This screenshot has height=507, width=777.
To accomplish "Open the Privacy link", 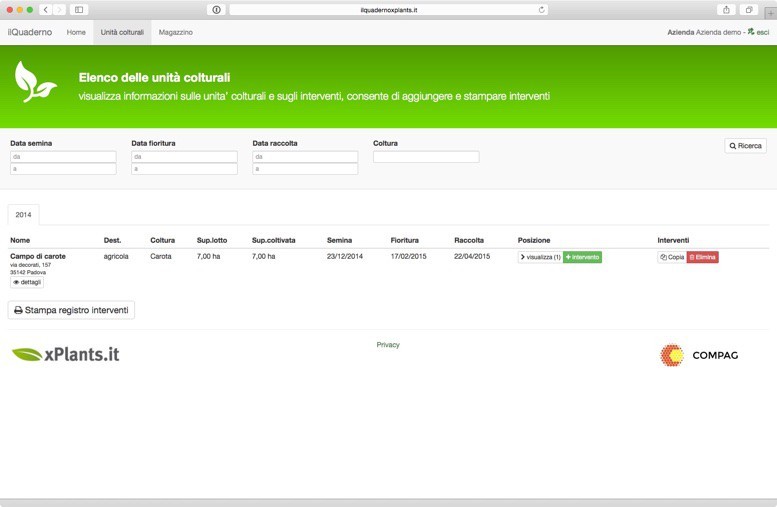I will click(x=388, y=344).
